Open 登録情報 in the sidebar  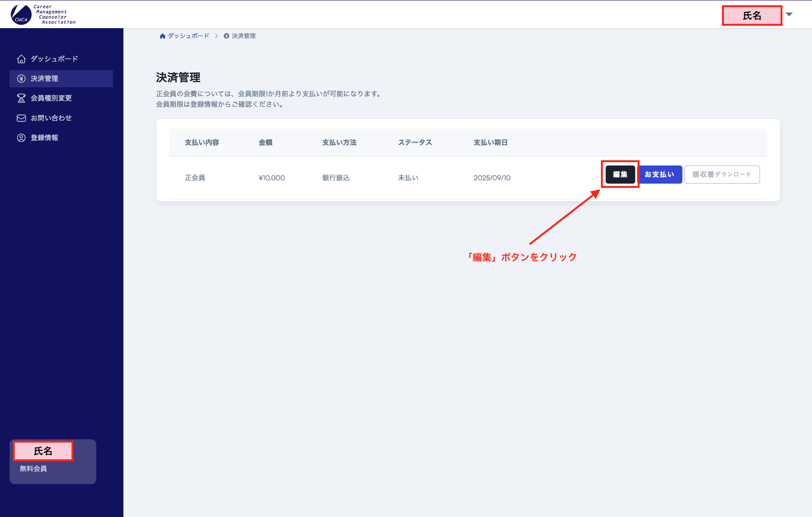coord(61,138)
